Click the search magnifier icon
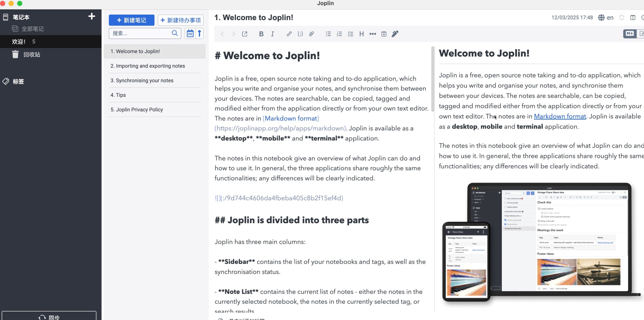Image resolution: width=644 pixels, height=320 pixels. click(x=175, y=33)
